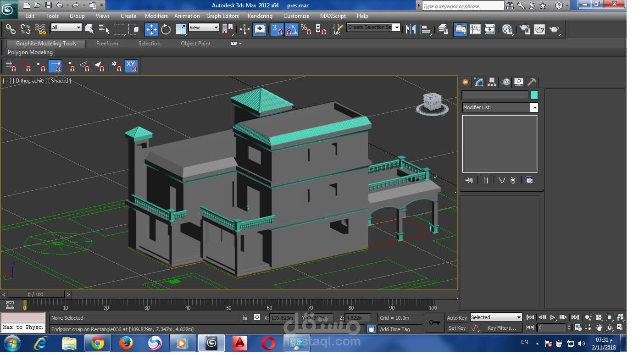
Task: Open the View reference coordinate system dropdown
Action: pos(204,28)
